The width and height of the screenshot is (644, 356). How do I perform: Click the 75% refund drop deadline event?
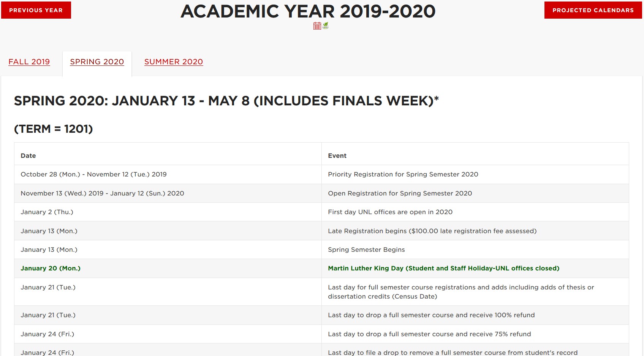tap(429, 334)
